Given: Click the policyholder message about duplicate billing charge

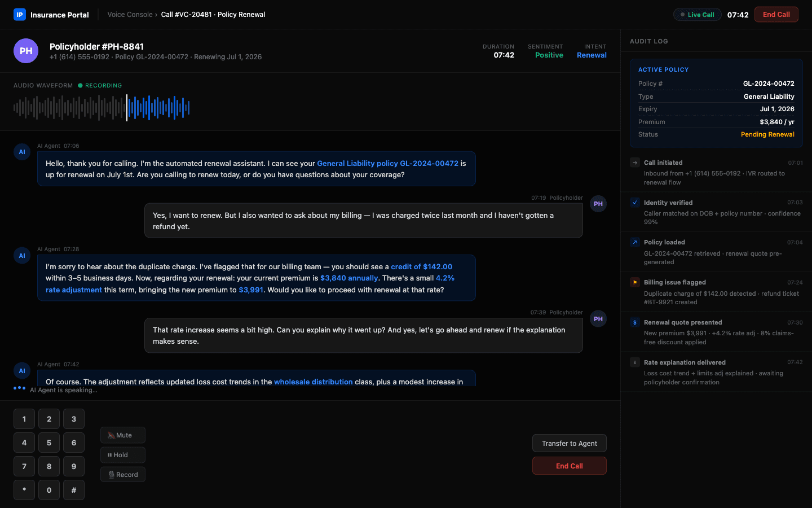Looking at the screenshot, I should point(364,221).
